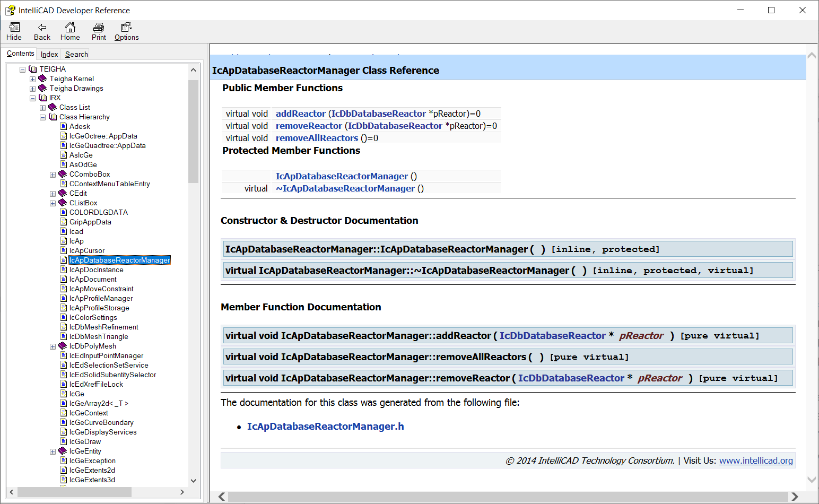Click the CComboBox book icon
819x504 pixels.
click(63, 174)
